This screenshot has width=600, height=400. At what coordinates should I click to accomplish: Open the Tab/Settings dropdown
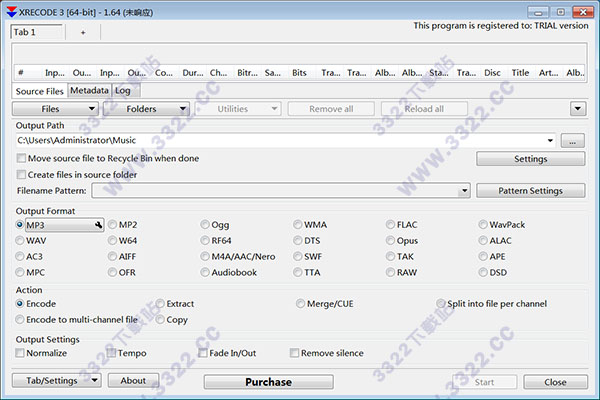click(57, 381)
